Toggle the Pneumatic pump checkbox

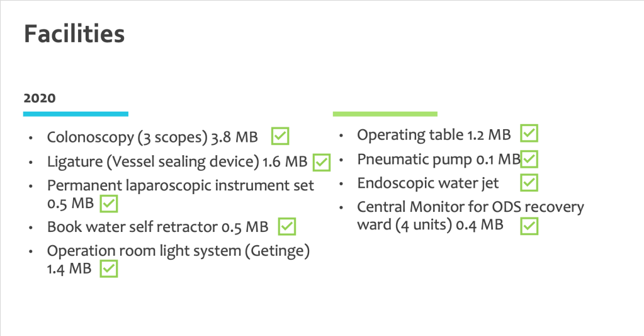tap(529, 159)
